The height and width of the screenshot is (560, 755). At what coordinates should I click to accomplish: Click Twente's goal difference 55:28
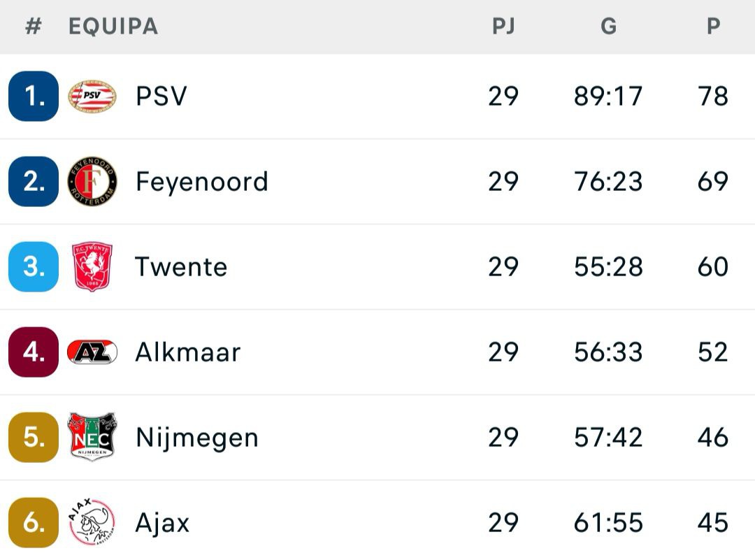click(609, 266)
